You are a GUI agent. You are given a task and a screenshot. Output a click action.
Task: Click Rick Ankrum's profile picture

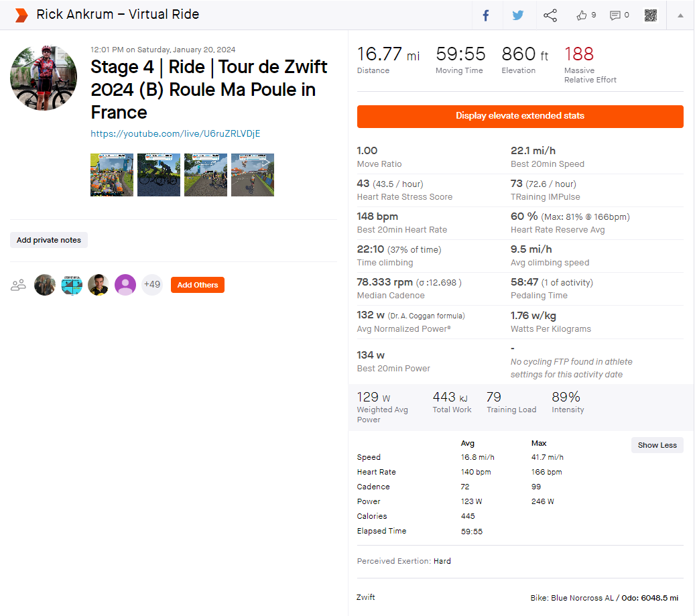click(x=44, y=78)
